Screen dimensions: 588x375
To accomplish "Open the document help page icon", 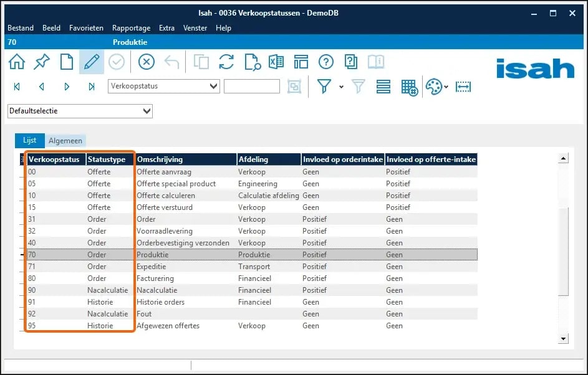I will [350, 62].
